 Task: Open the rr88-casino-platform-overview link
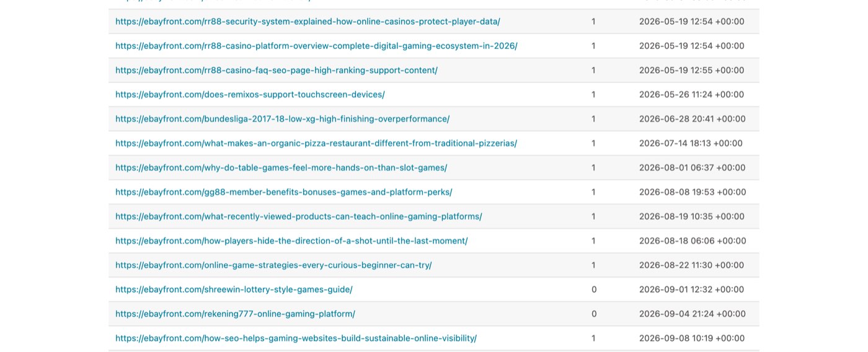coord(316,46)
